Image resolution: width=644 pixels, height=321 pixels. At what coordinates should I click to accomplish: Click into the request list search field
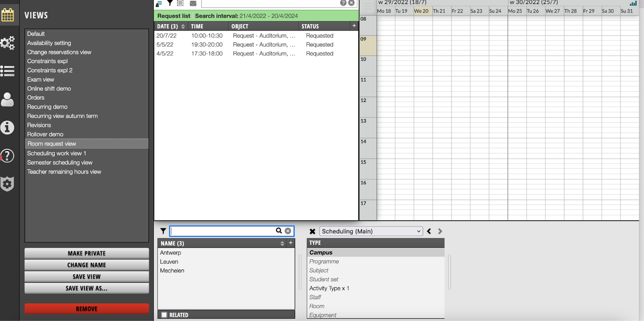tap(270, 3)
